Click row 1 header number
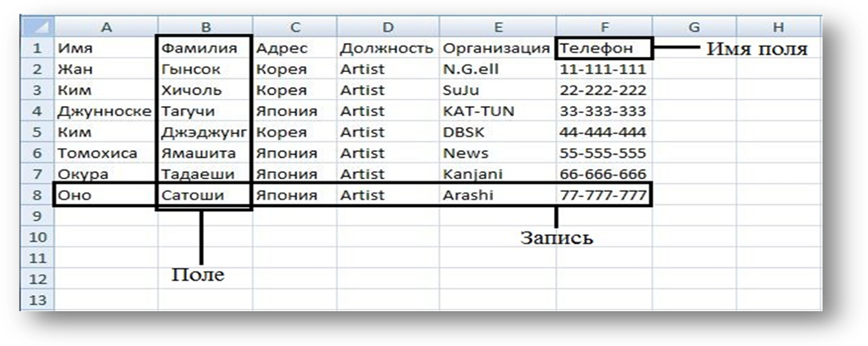The height and width of the screenshot is (346, 868). tap(36, 47)
